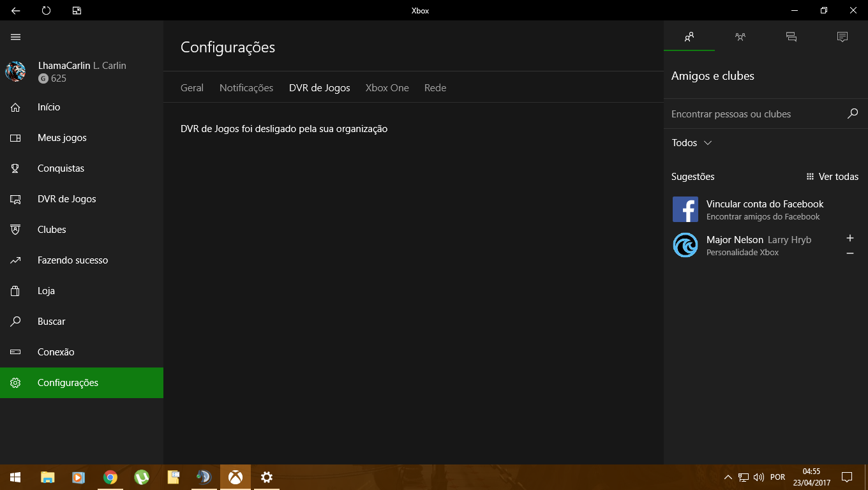
Task: Select the DVR de Jogos settings tab
Action: point(320,88)
